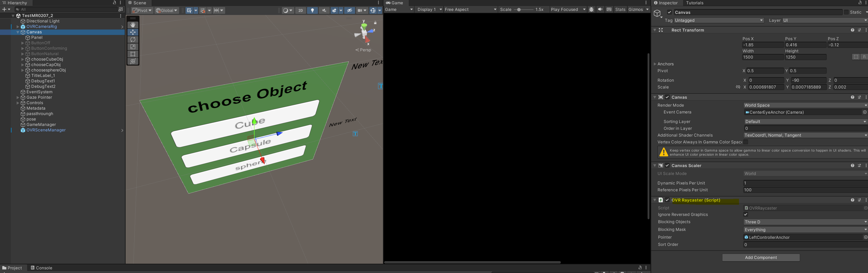Toggle Scene audio mute icon
Screen dimensions: 868x273
[x=324, y=10]
